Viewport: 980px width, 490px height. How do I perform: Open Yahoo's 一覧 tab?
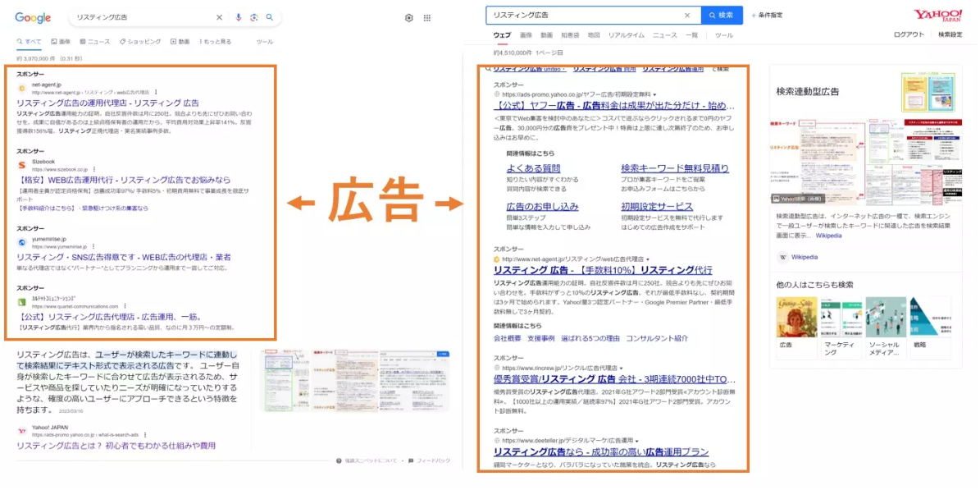point(691,35)
